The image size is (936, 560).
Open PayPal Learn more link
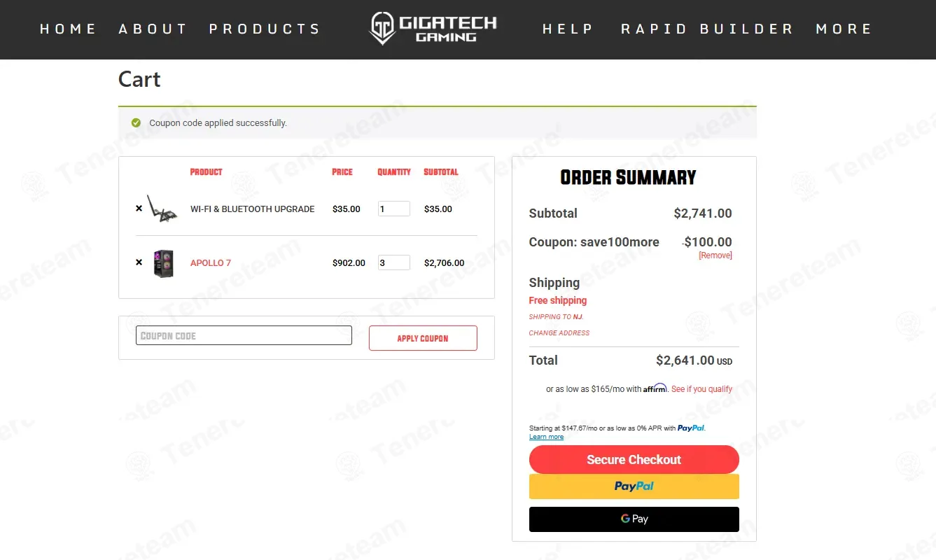(546, 437)
